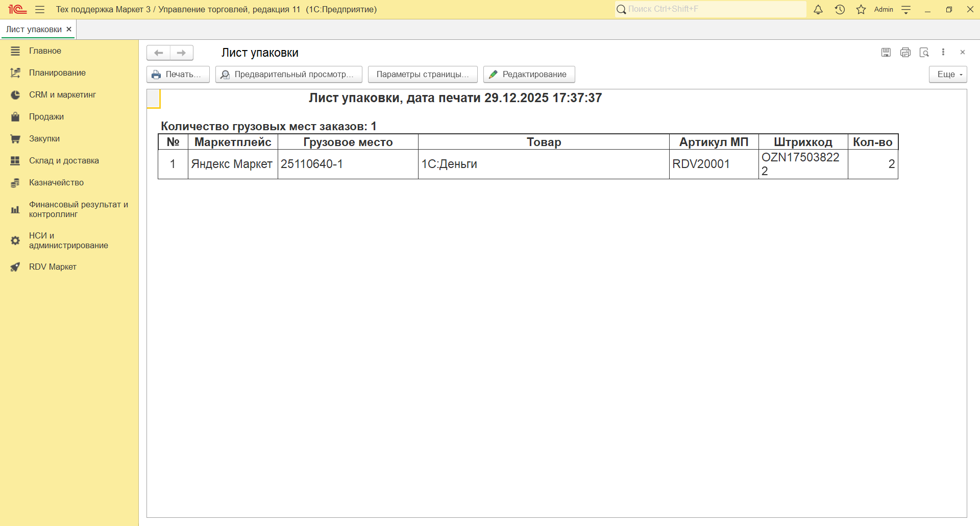Click the Грузовое место column header
The width and height of the screenshot is (980, 526).
click(348, 142)
